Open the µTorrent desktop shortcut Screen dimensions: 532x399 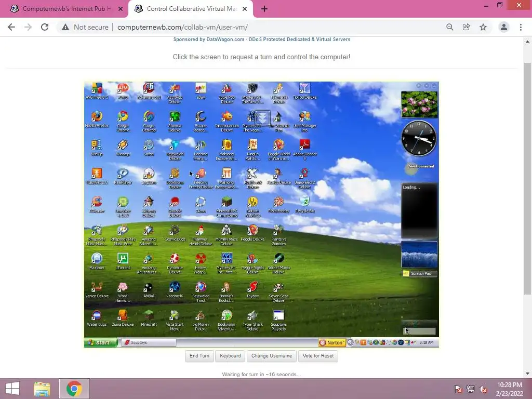coord(123,261)
